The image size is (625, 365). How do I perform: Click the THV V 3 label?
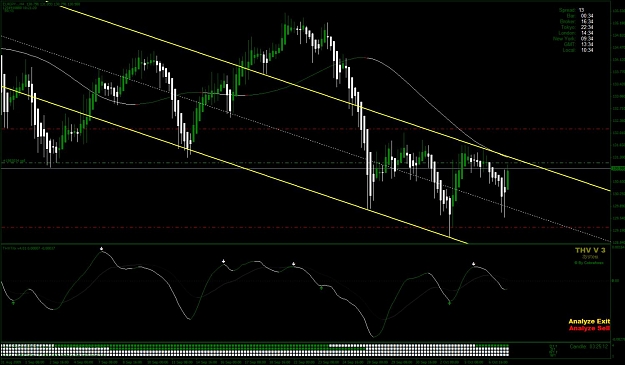pos(590,250)
